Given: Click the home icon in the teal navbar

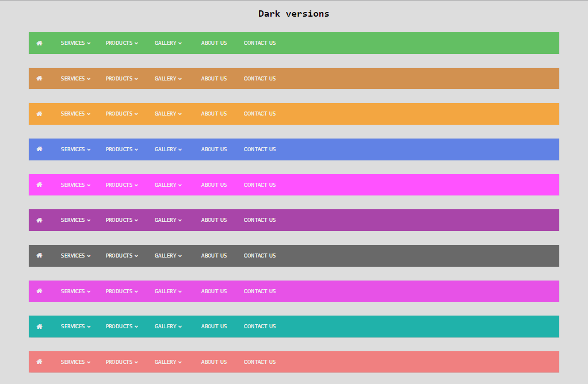Looking at the screenshot, I should pyautogui.click(x=39, y=327).
